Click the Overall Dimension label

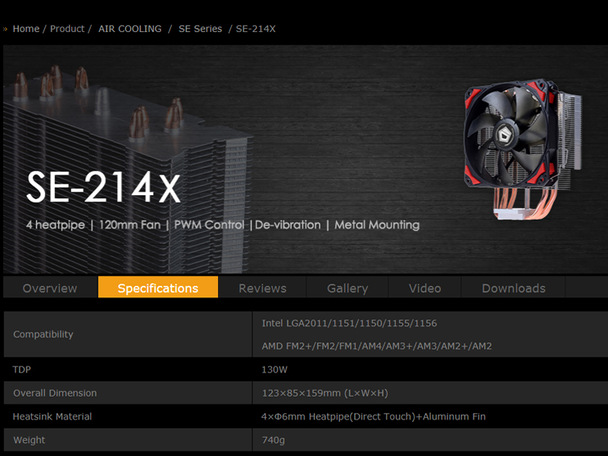click(x=55, y=393)
